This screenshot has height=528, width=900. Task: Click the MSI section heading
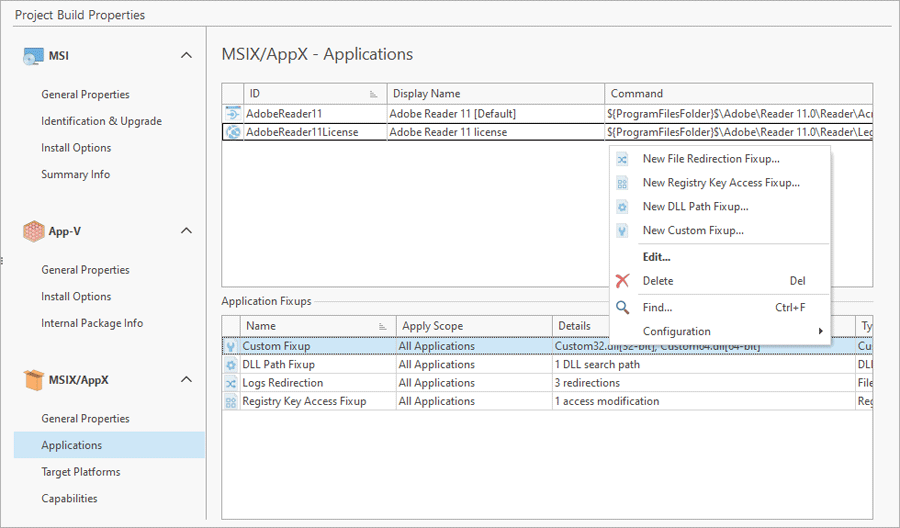click(x=59, y=56)
